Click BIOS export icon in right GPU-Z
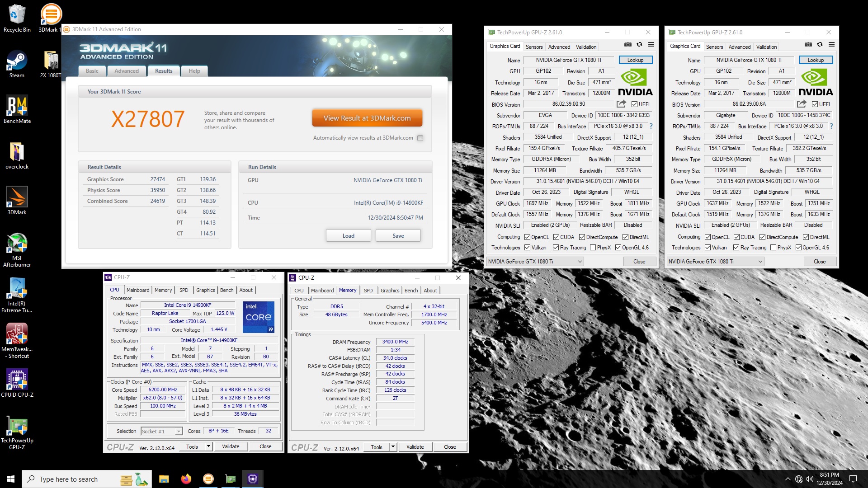Viewport: 868px width, 488px height. 802,104
